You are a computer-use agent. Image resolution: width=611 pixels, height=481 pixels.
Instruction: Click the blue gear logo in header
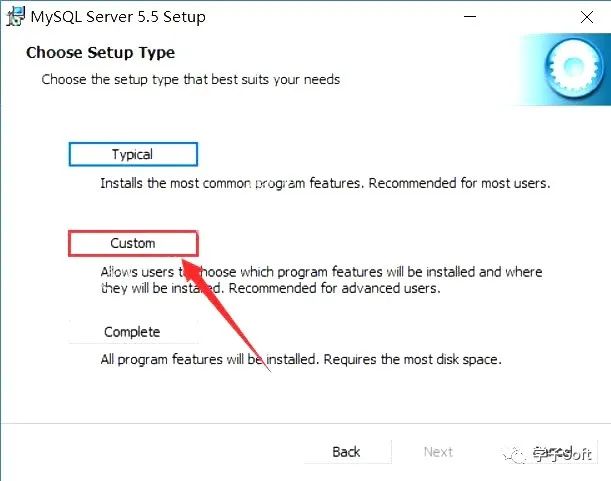(574, 68)
